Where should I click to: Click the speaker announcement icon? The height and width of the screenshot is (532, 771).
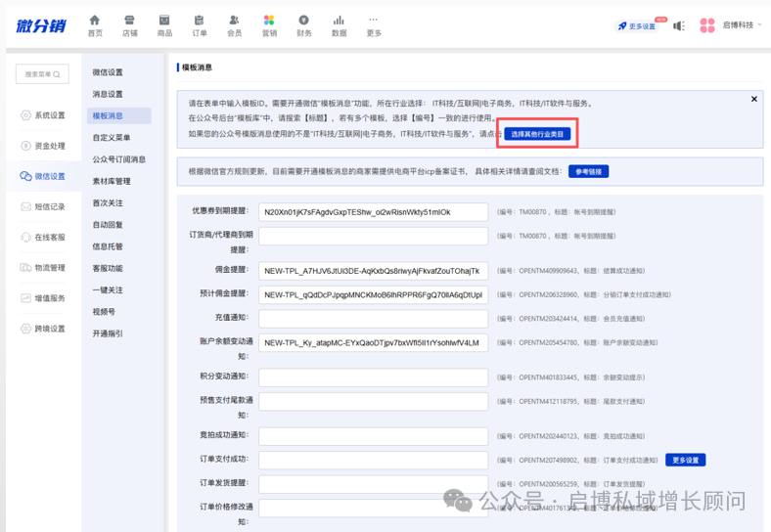point(679,25)
